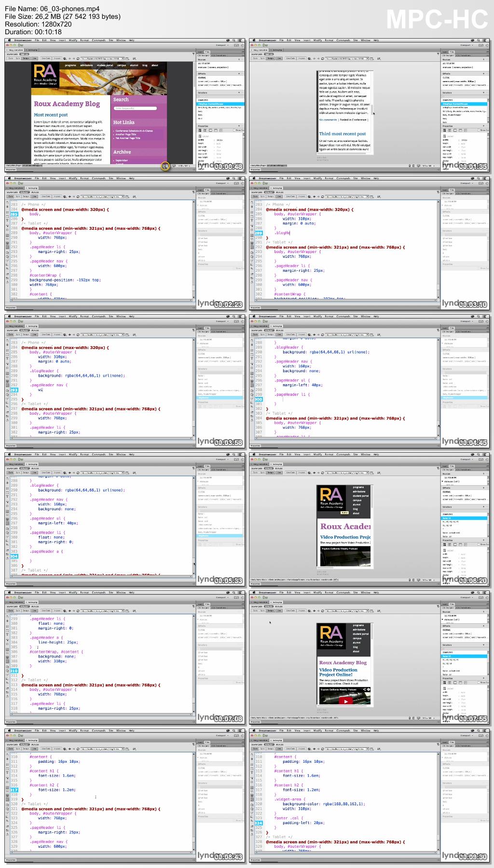This screenshot has width=494, height=868.
Task: Switch to Files panel tab at 00:00:48
Action: [207, 52]
